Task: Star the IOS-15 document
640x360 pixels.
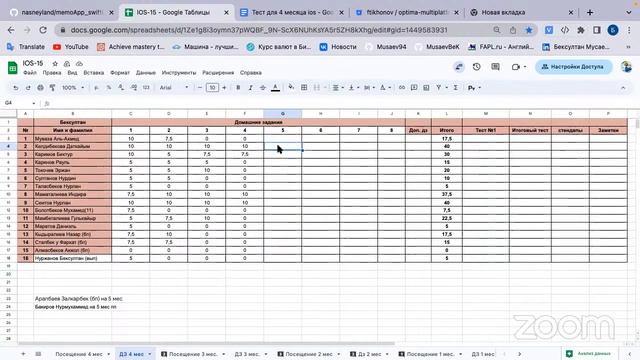Action: 55,64
